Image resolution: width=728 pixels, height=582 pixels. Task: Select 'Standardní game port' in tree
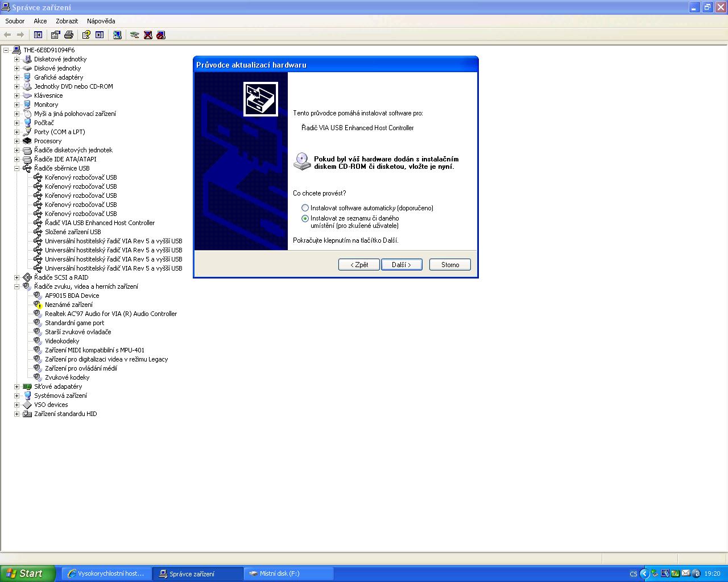click(75, 323)
